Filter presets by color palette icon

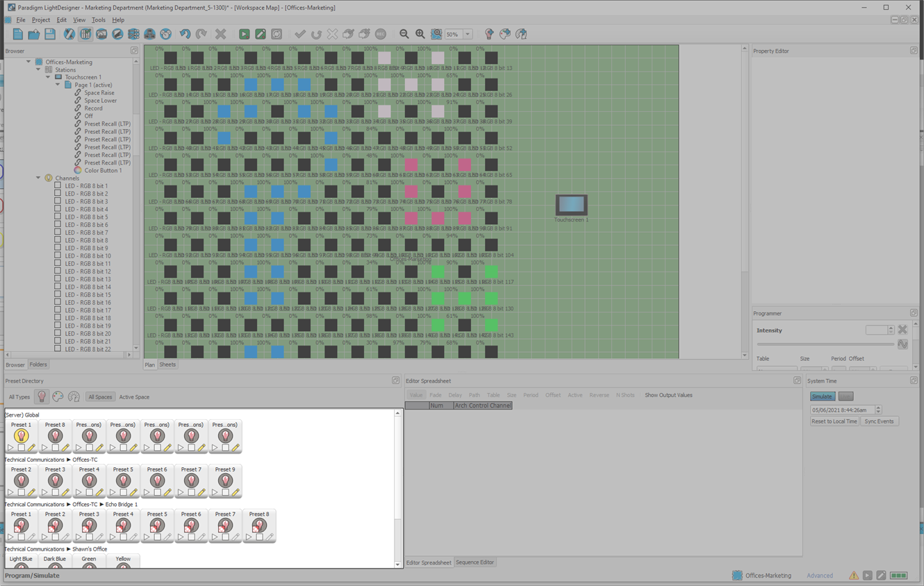click(x=58, y=397)
